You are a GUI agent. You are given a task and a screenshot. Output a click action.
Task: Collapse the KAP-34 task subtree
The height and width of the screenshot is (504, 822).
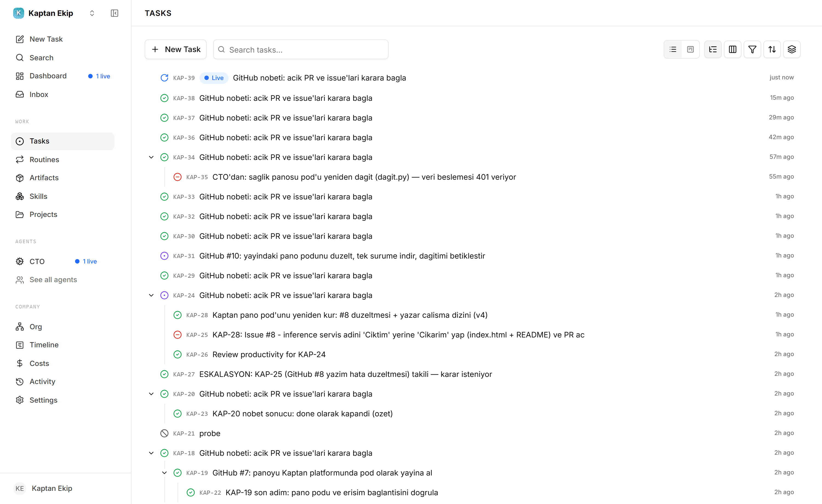(x=151, y=157)
